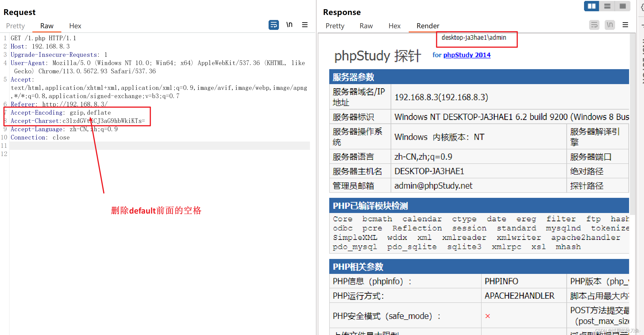
Task: Select side-by-side layout view
Action: pos(591,6)
